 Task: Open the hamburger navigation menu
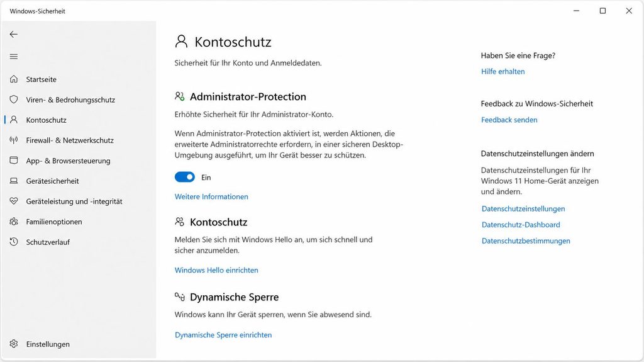(14, 57)
